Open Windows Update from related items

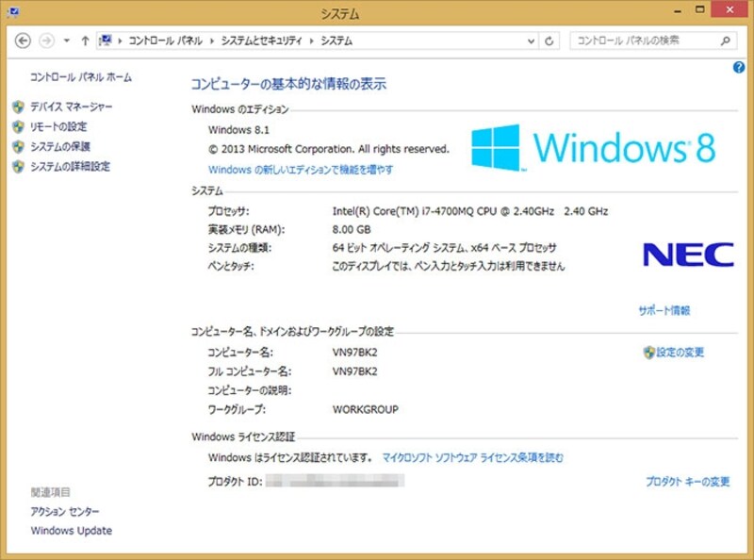coord(71,530)
